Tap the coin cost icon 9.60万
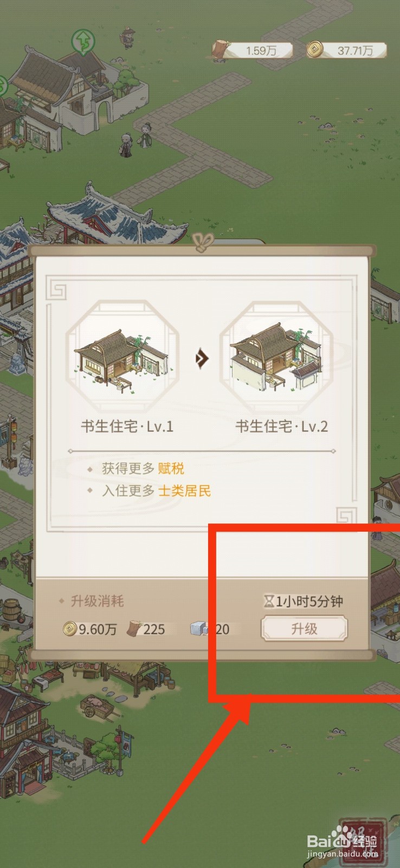 (x=69, y=629)
